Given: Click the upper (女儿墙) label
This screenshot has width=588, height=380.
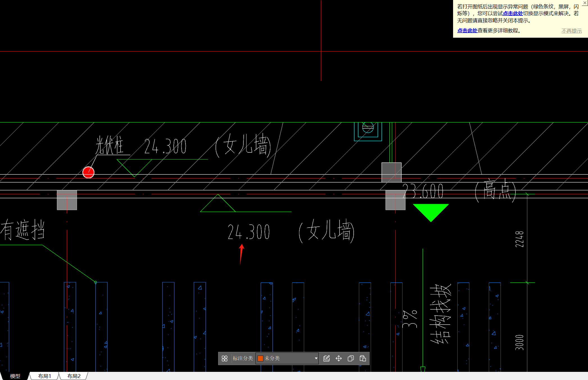Looking at the screenshot, I should [x=243, y=145].
